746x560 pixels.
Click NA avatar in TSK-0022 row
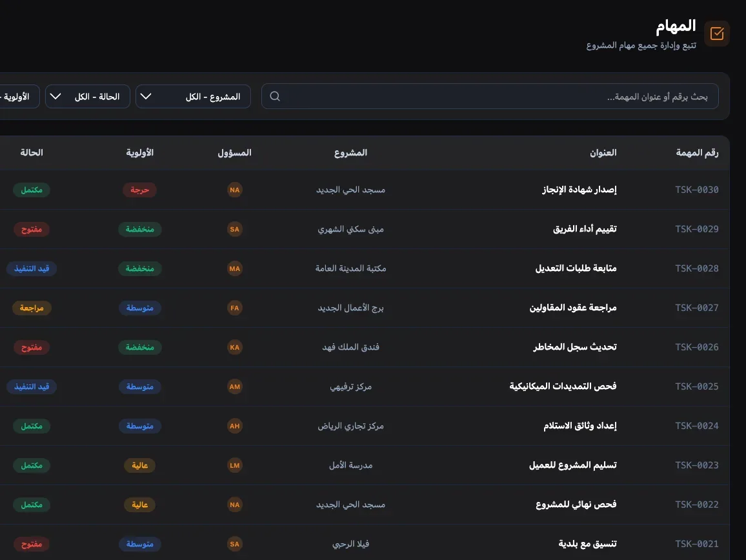[234, 505]
